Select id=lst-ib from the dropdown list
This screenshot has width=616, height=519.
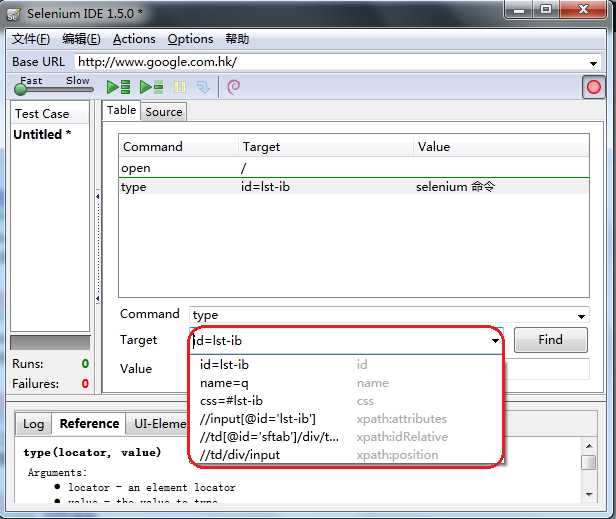pos(346,365)
